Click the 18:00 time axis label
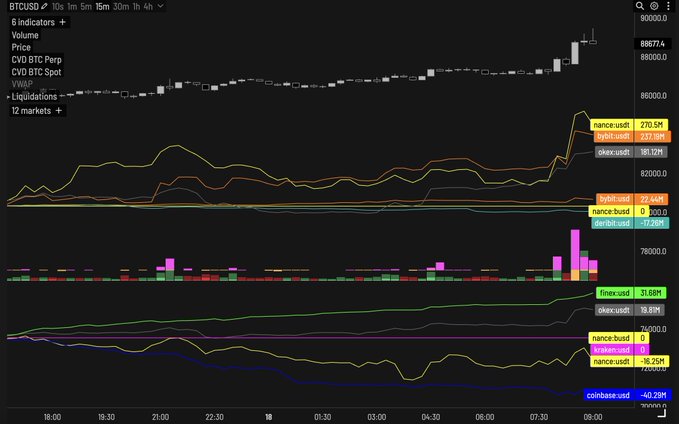Viewport: 679px width, 424px height. [x=52, y=417]
